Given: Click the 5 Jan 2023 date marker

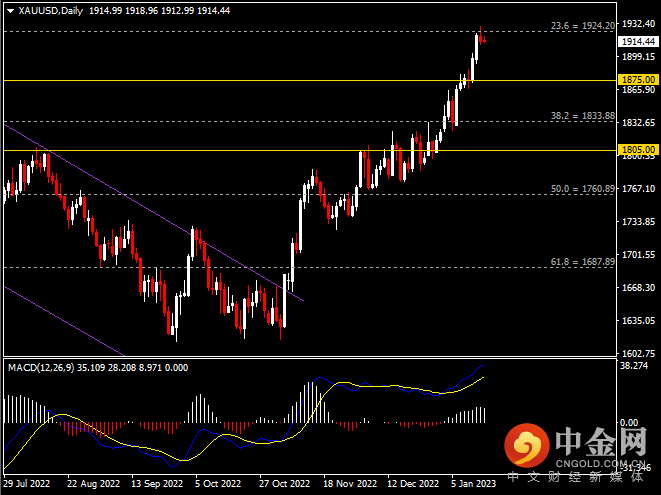Looking at the screenshot, I should coord(471,482).
